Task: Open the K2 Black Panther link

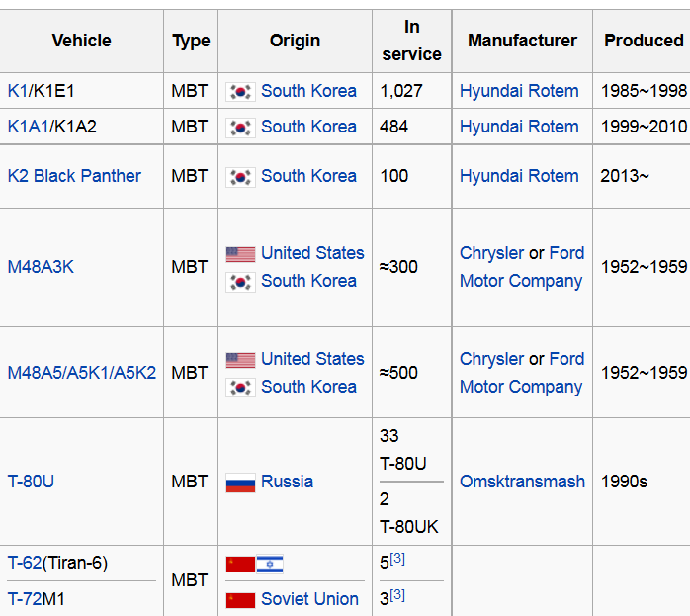Action: point(74,176)
